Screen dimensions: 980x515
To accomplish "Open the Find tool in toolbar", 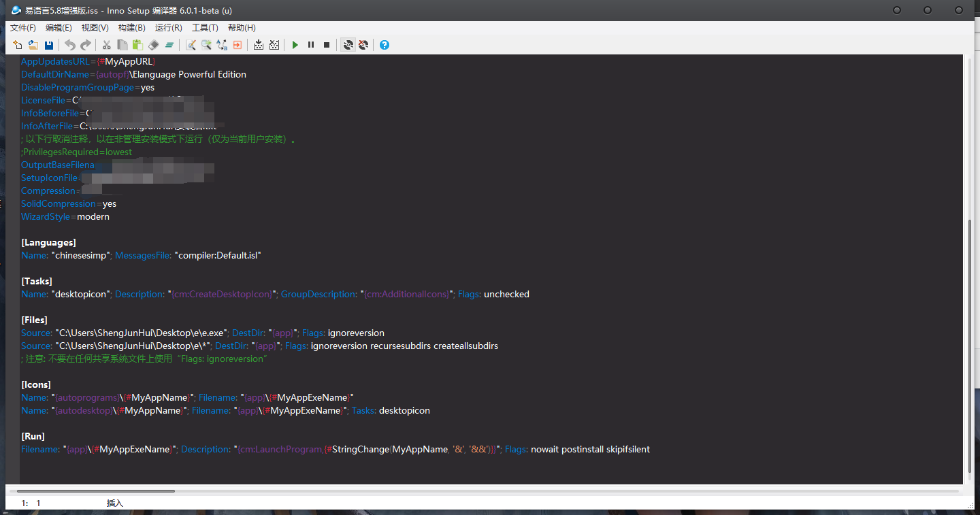I will point(191,45).
